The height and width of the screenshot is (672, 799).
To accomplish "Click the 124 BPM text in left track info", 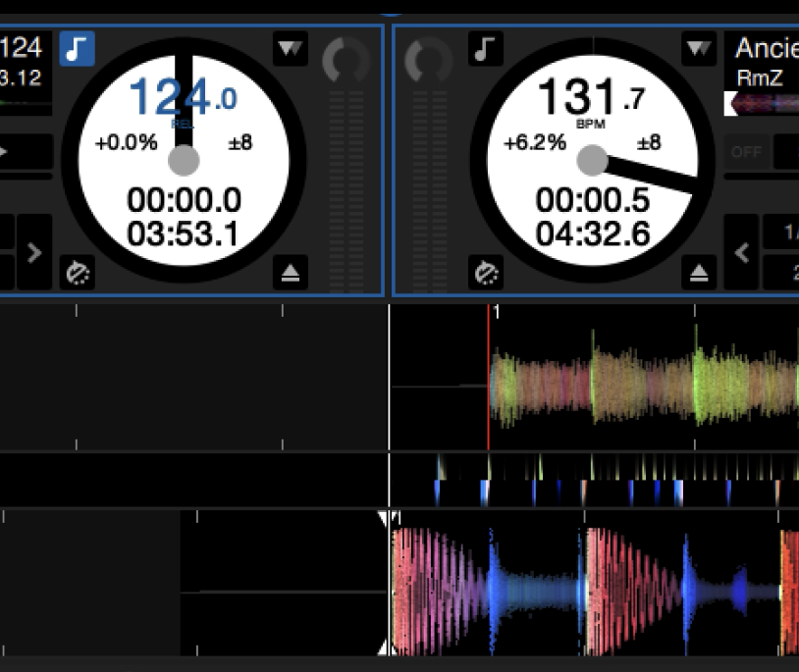I will click(x=21, y=48).
